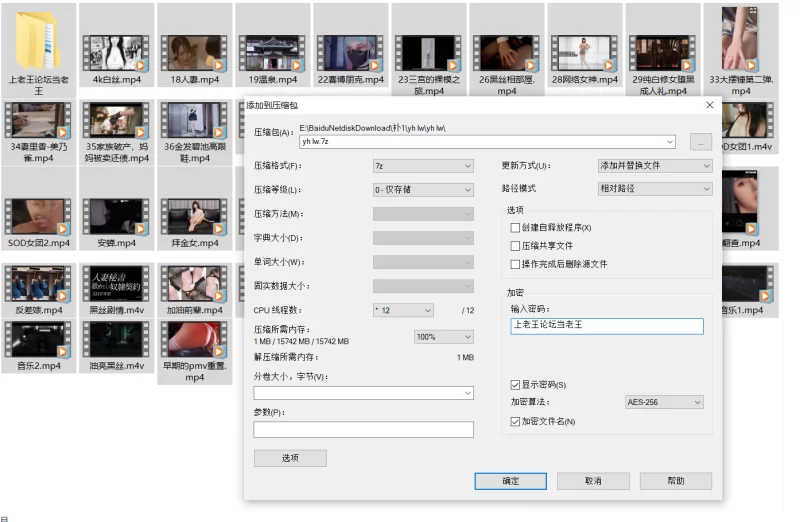Toggle the 显示密码 checkbox
The width and height of the screenshot is (800, 522).
pyautogui.click(x=515, y=385)
